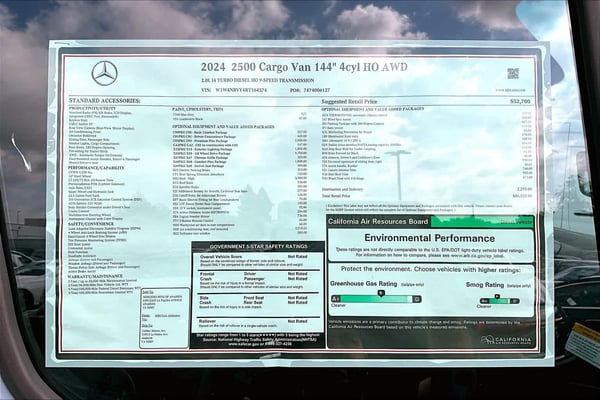
Task: Click 'Not Rated' in the Rollover row
Action: pos(297,322)
